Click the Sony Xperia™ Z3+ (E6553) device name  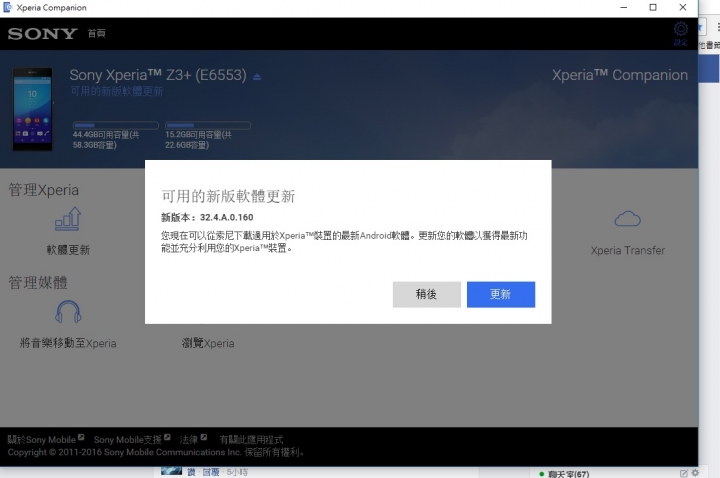158,75
